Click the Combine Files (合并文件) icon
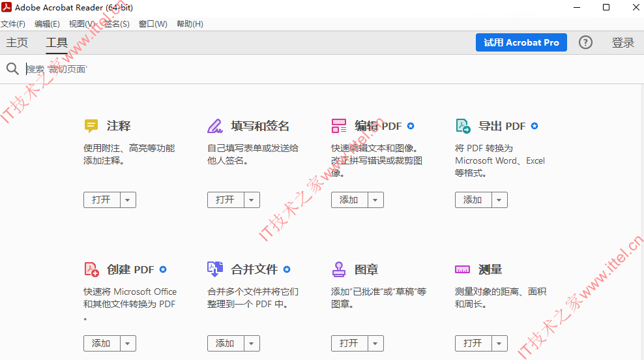The image size is (644, 360). (215, 269)
